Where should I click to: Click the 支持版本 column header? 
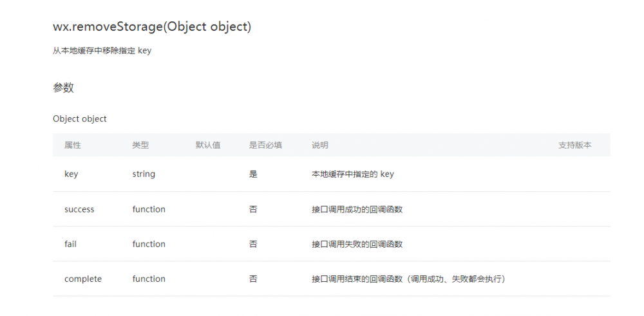[575, 145]
